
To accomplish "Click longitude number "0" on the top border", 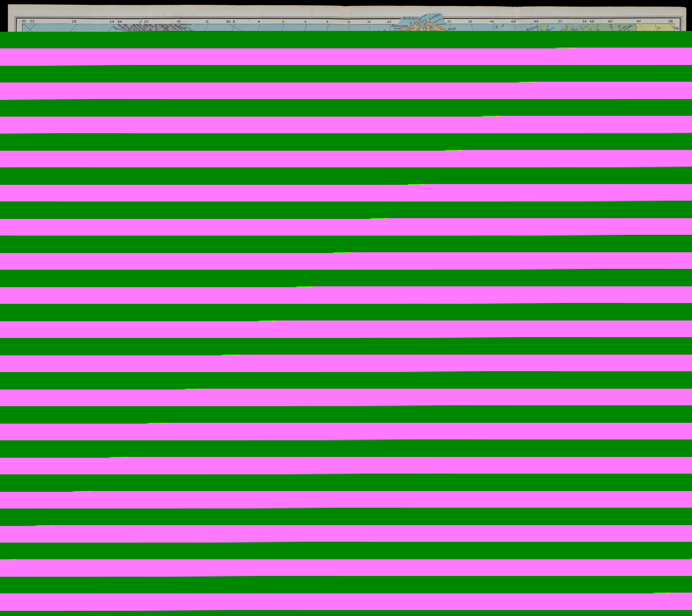I will point(283,22).
